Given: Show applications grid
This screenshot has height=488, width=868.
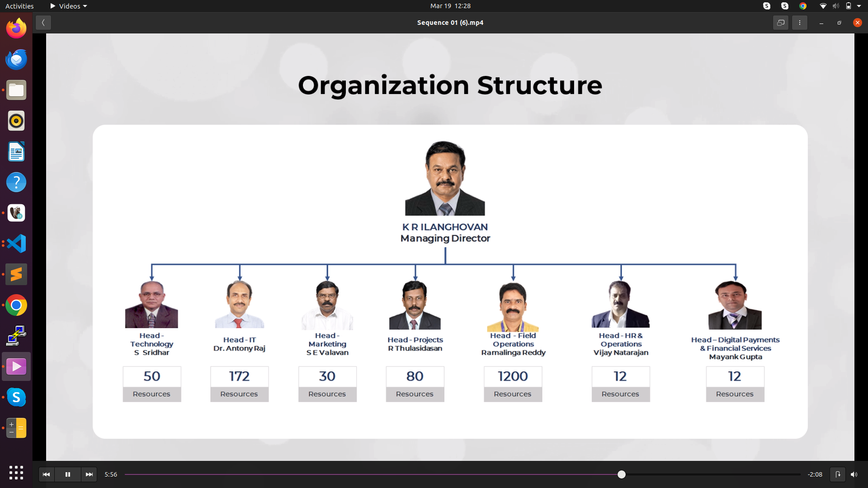Looking at the screenshot, I should coord(16,473).
